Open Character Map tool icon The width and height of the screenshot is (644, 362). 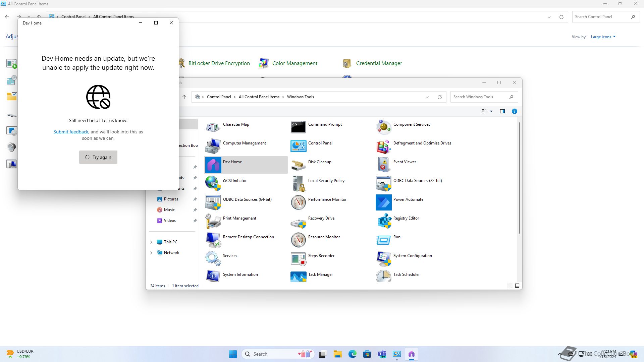[213, 127]
